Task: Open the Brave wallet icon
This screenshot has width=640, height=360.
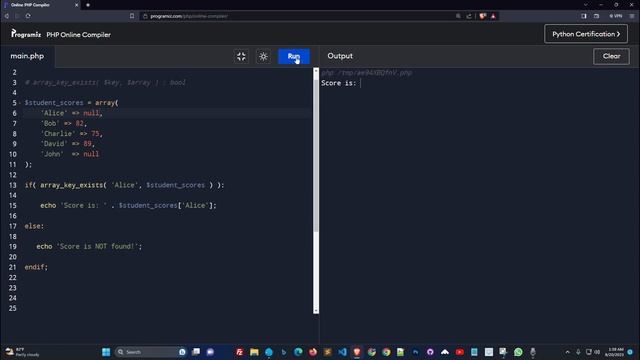Action: coord(596,16)
